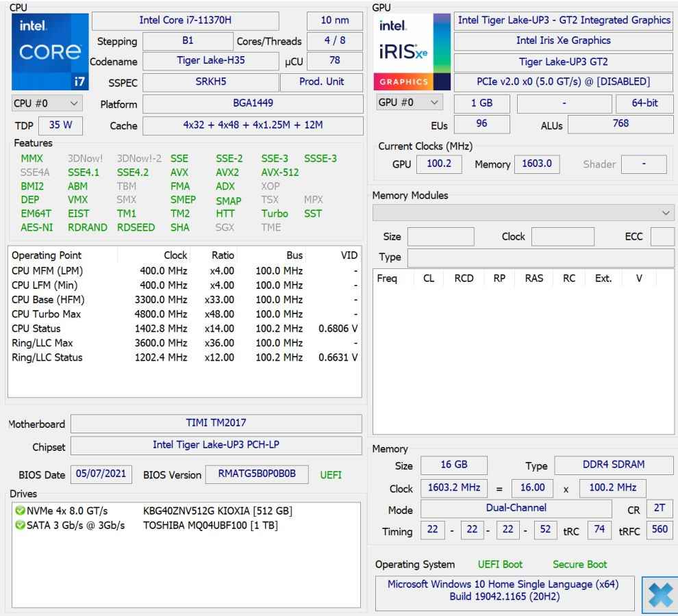Viewport: 678px width, 616px height.
Task: Click the green UEFI label beside BIOS version
Action: [331, 475]
